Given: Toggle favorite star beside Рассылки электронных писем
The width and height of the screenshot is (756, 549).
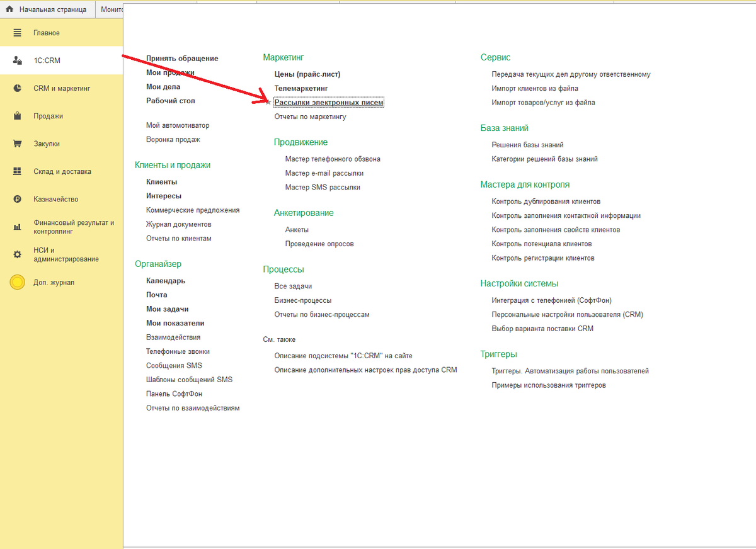Looking at the screenshot, I should coord(268,102).
